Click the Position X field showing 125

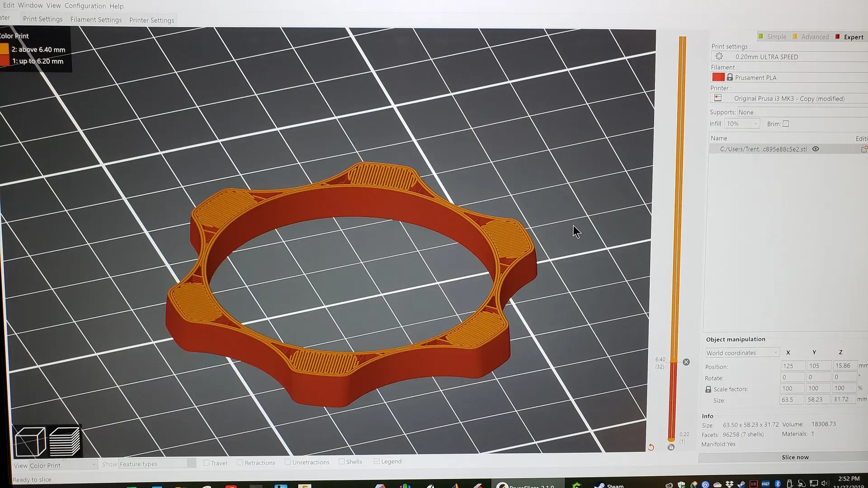click(x=793, y=366)
